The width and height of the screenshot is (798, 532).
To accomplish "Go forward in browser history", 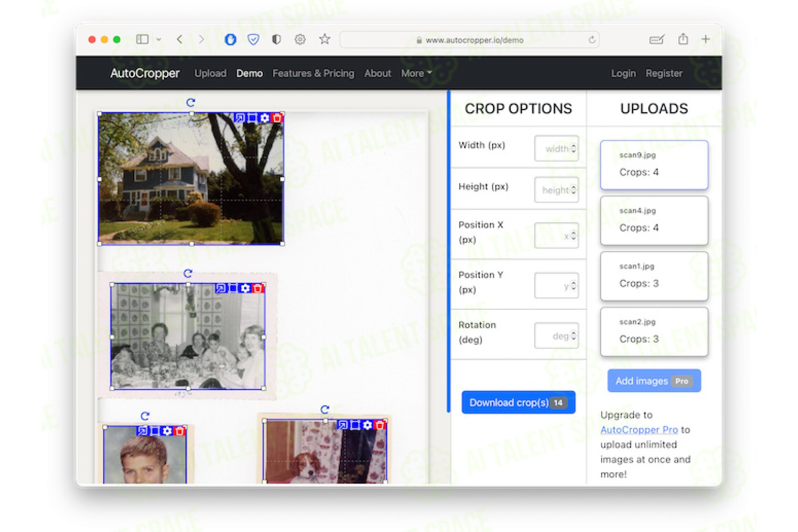I will (201, 39).
